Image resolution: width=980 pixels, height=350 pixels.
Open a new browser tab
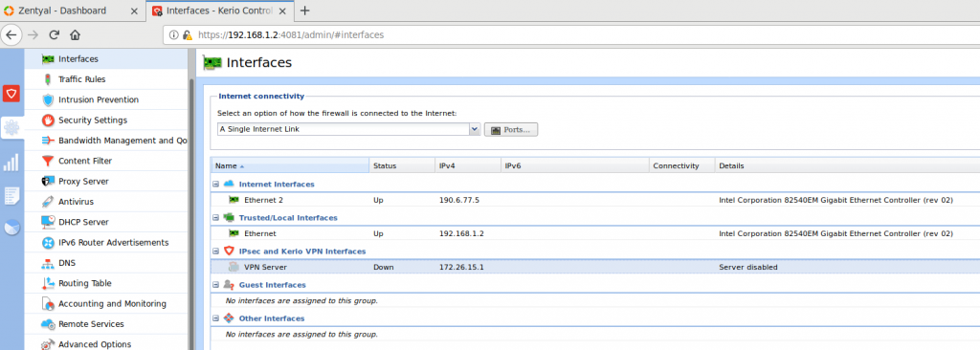pyautogui.click(x=305, y=11)
